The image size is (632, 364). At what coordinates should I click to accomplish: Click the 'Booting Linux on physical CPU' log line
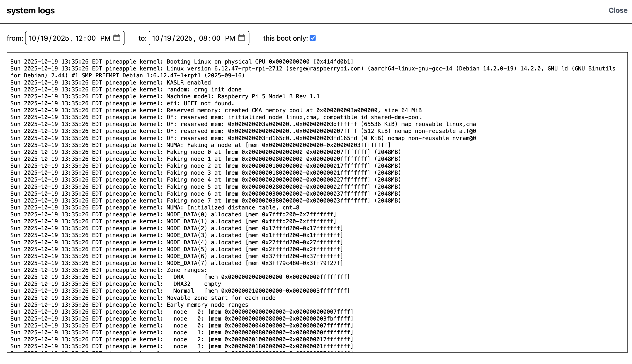182,62
